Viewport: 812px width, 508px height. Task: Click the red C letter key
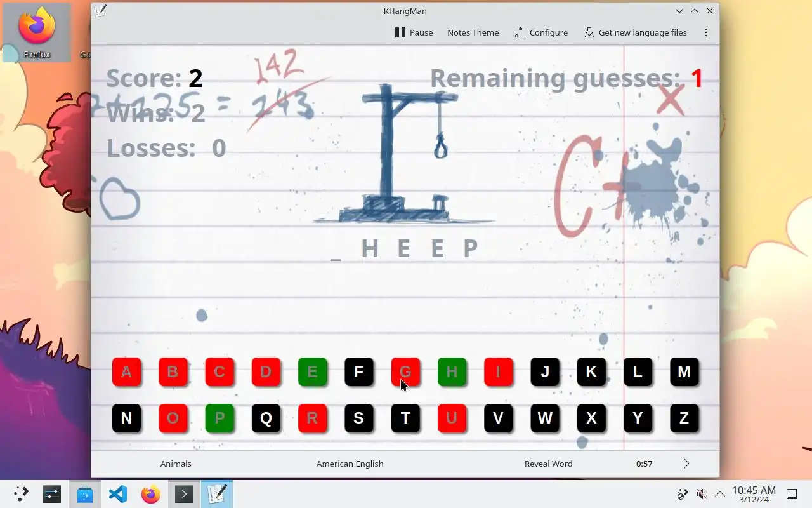[x=219, y=371]
